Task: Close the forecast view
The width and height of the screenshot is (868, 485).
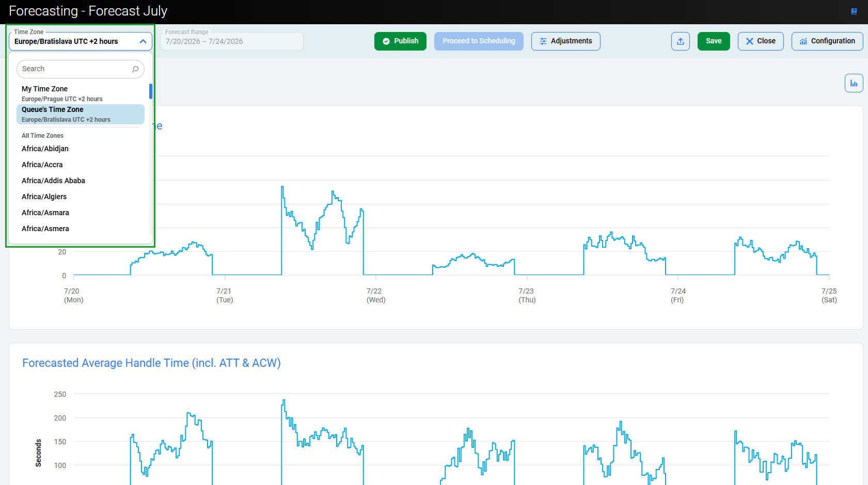Action: (x=761, y=41)
